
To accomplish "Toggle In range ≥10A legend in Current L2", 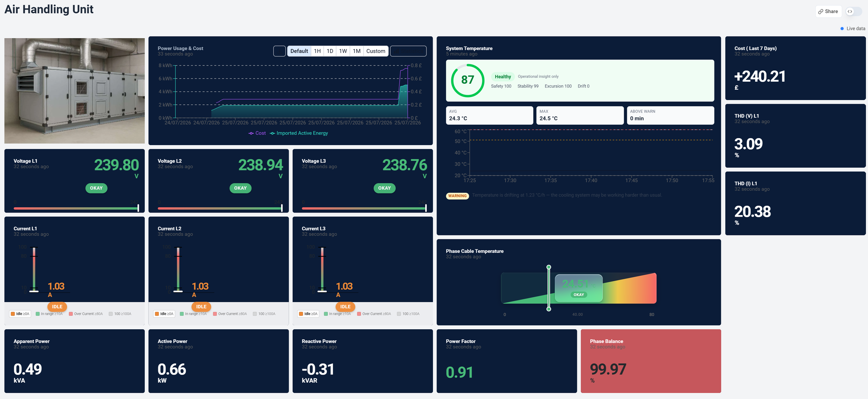I will pos(193,314).
